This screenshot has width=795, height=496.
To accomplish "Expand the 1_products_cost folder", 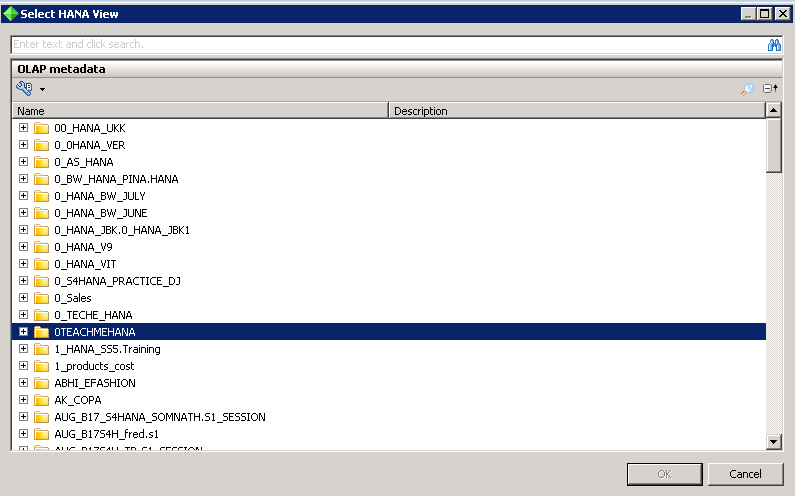I will pyautogui.click(x=23, y=366).
